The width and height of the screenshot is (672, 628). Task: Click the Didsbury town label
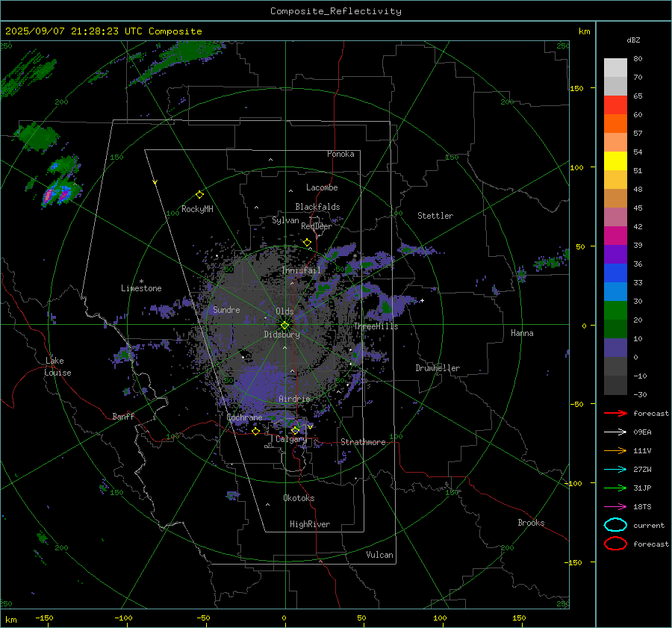point(281,335)
